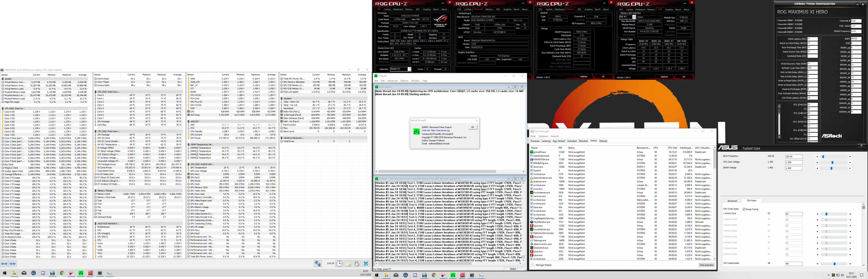Uncheck Group Tuning checkbox in TurboV Core

point(744,209)
